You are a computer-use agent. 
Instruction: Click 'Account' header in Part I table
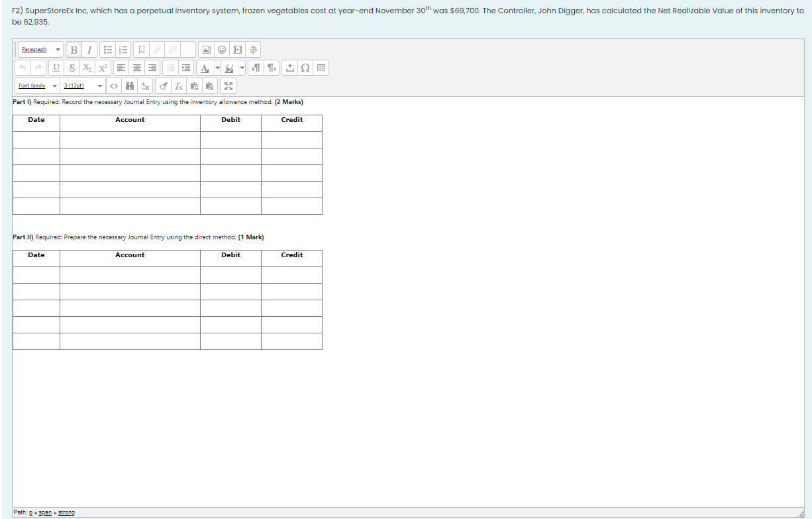(130, 120)
